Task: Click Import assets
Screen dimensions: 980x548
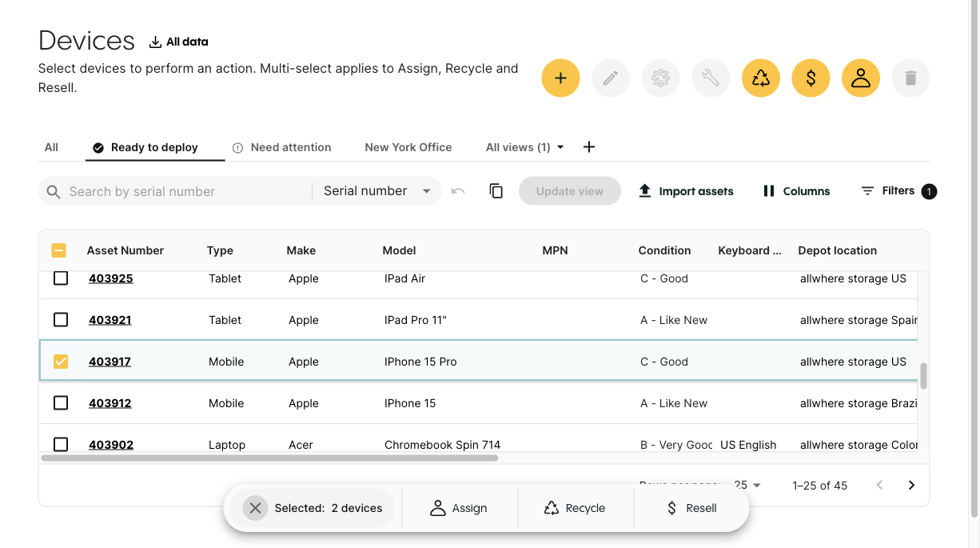Action: (686, 191)
